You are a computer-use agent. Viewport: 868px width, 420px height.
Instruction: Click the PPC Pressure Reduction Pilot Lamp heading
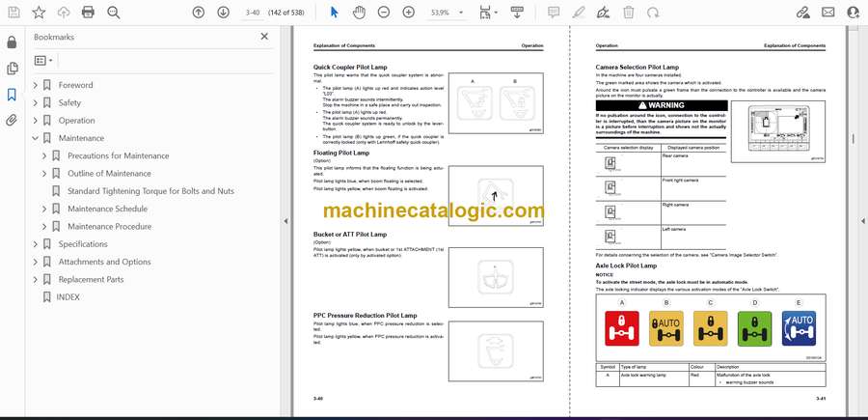pos(366,316)
